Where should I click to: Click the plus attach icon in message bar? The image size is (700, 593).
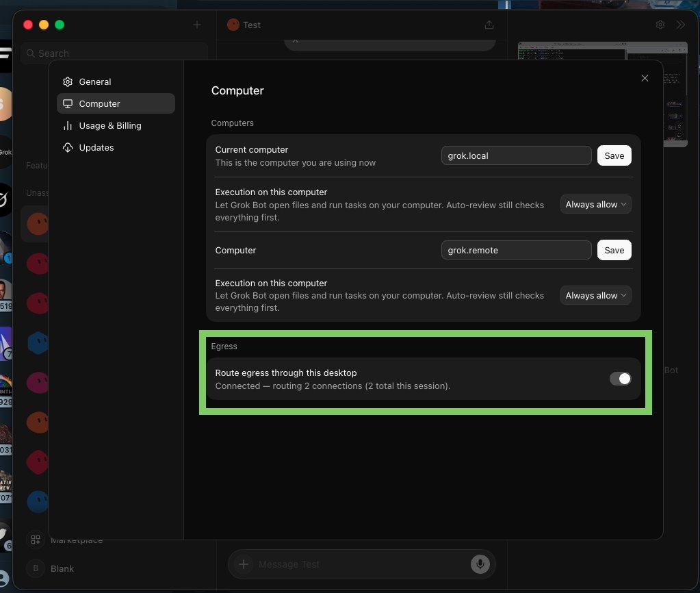click(244, 564)
